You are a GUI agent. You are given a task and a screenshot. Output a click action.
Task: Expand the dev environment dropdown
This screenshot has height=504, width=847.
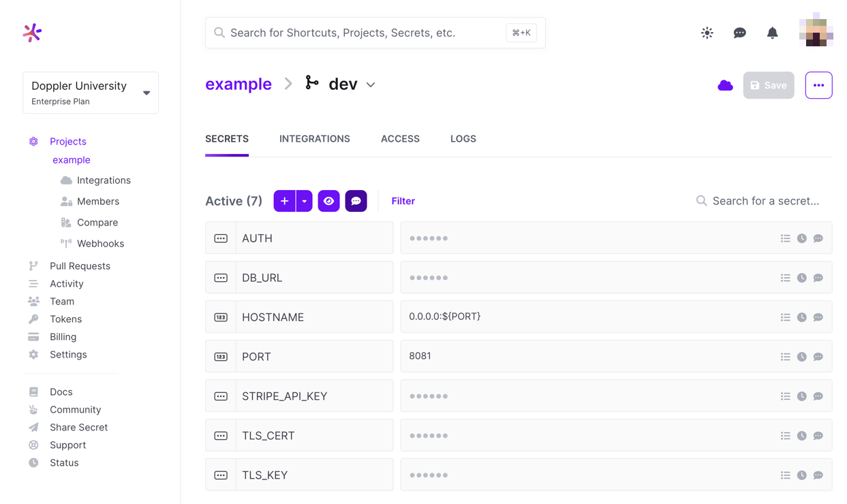(371, 84)
